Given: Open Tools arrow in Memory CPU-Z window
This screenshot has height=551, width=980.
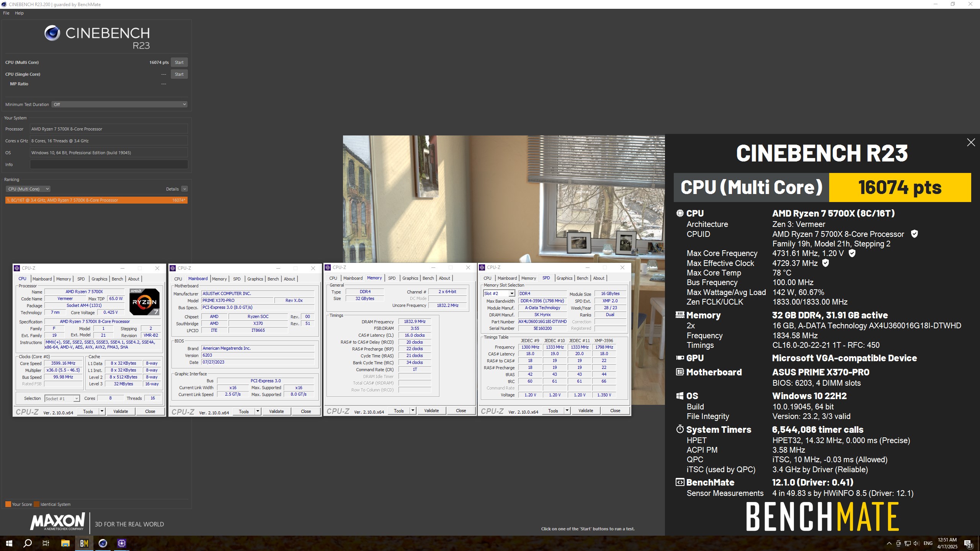Looking at the screenshot, I should tap(413, 411).
